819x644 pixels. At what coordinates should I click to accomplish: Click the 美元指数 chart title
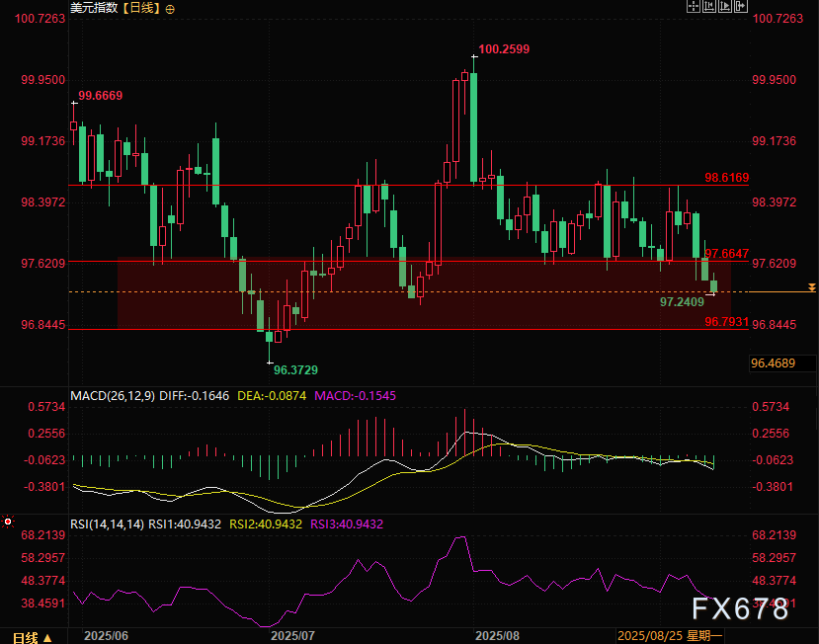point(95,9)
